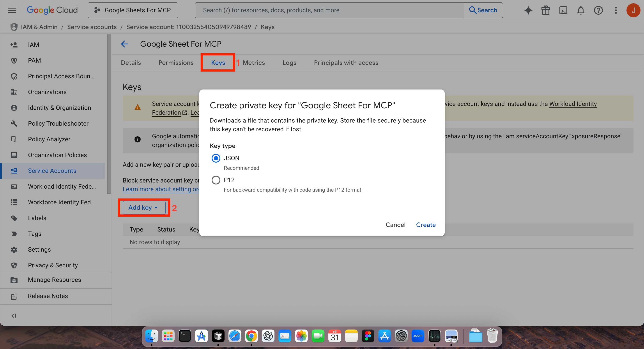Open Figma in the dock
Viewport: 644px width, 349px height.
pos(368,336)
